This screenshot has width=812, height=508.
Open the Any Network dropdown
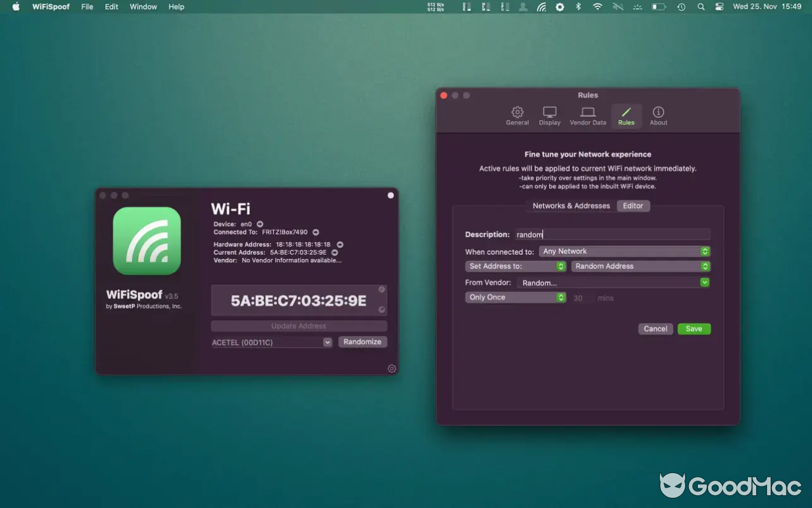tap(624, 251)
